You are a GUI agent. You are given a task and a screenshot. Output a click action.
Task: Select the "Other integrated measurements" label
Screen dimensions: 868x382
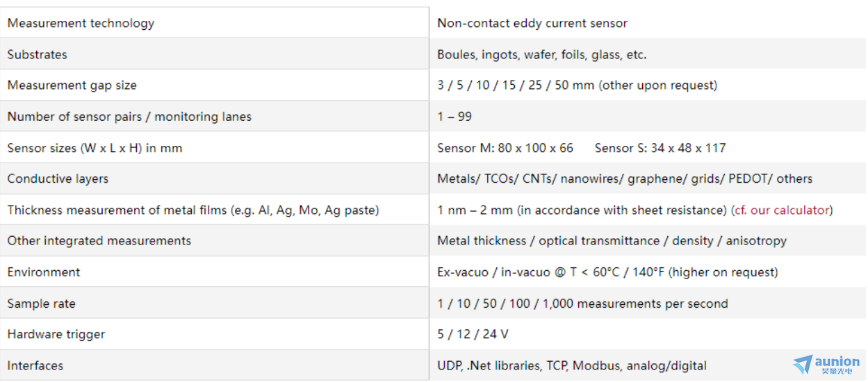(99, 241)
